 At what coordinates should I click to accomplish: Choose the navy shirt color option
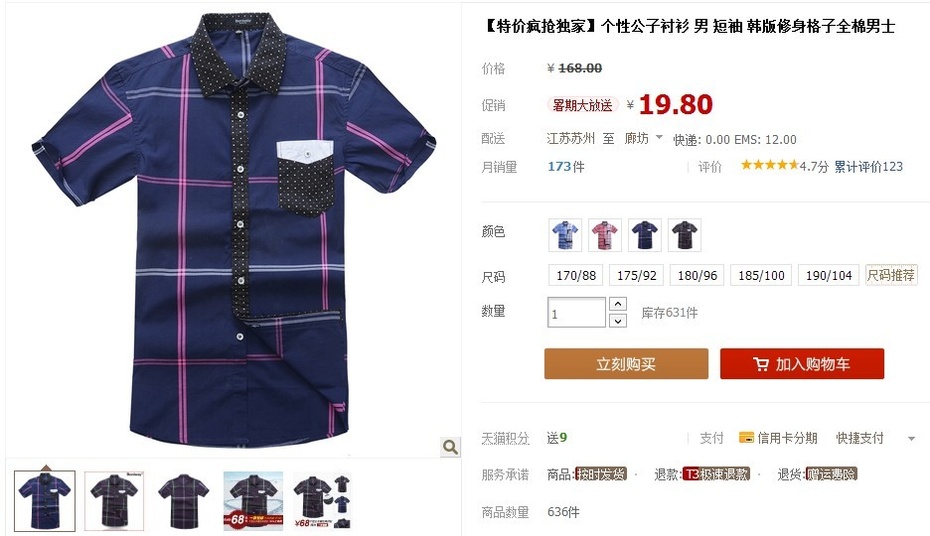point(645,235)
